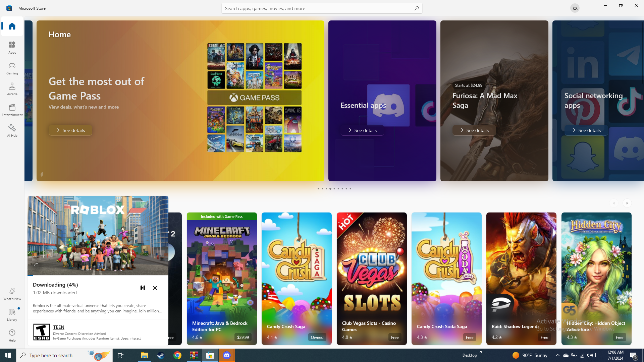Open the Candy Crush Saga card
This screenshot has width=644, height=362.
click(297, 279)
